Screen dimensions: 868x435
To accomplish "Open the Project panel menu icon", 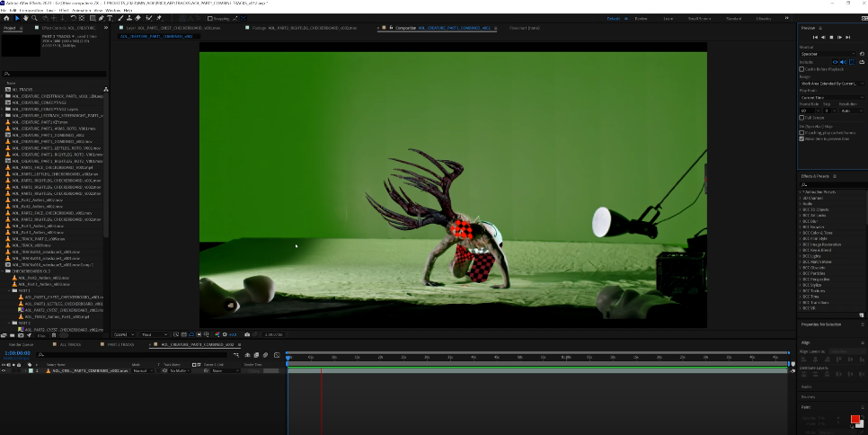I will click(21, 28).
